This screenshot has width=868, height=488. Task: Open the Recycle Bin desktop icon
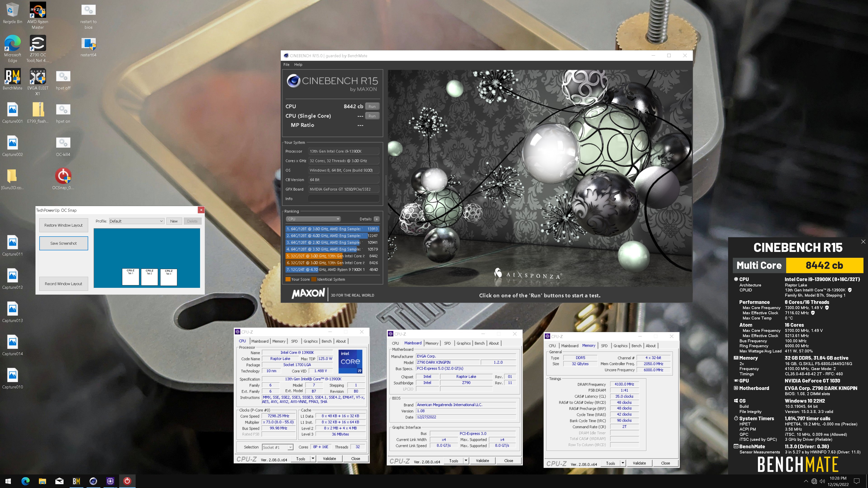click(12, 14)
